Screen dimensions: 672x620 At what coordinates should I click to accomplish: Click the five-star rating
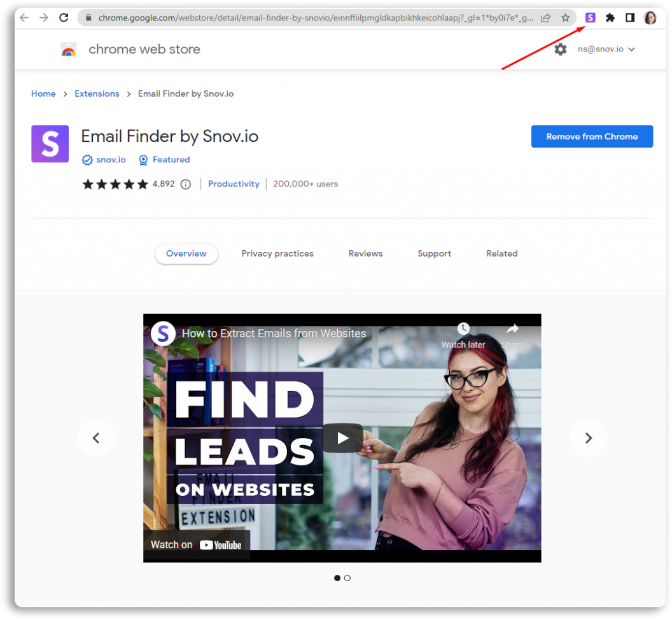(x=115, y=184)
